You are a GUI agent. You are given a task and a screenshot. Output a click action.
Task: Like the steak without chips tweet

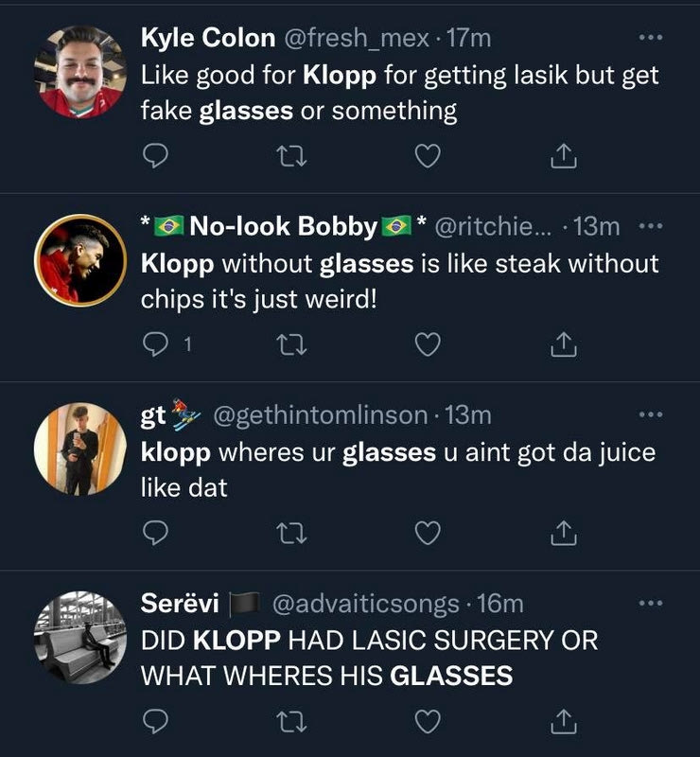428,345
